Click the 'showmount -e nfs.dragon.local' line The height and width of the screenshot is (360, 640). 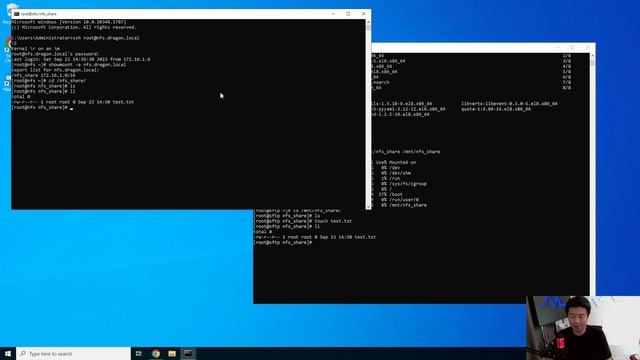pos(69,64)
